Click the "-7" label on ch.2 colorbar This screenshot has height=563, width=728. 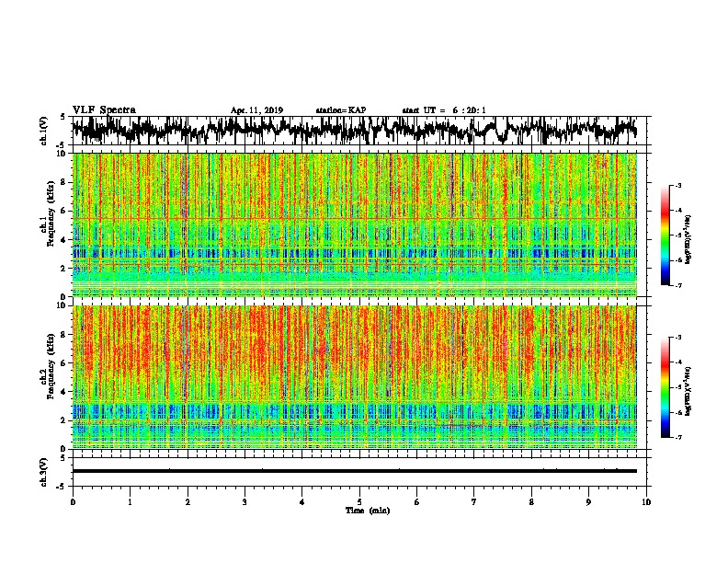click(677, 437)
